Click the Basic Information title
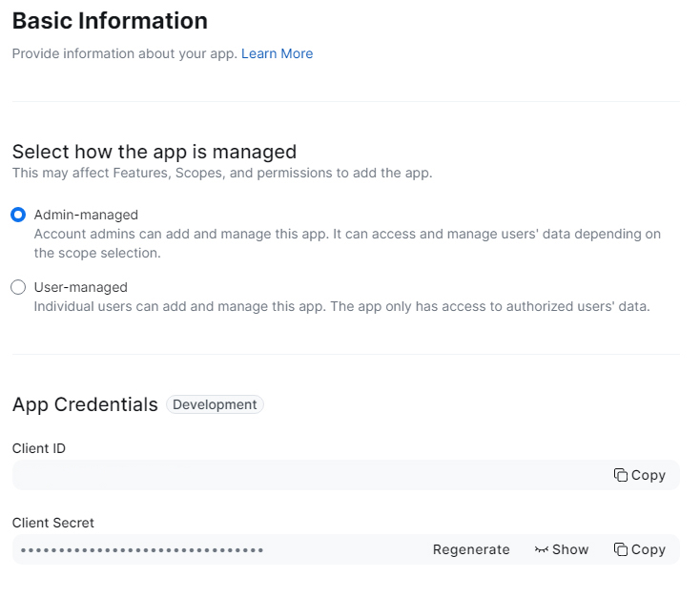The width and height of the screenshot is (700, 598). (x=110, y=21)
